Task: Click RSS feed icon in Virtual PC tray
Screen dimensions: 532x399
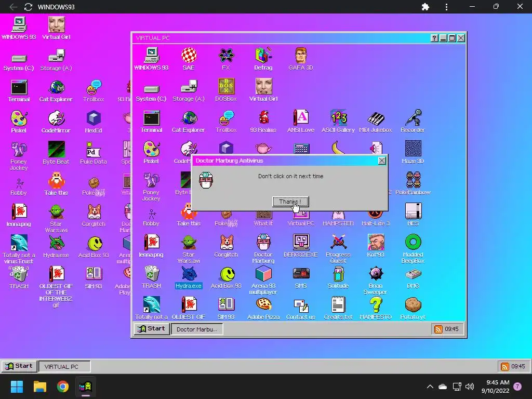Action: click(438, 329)
